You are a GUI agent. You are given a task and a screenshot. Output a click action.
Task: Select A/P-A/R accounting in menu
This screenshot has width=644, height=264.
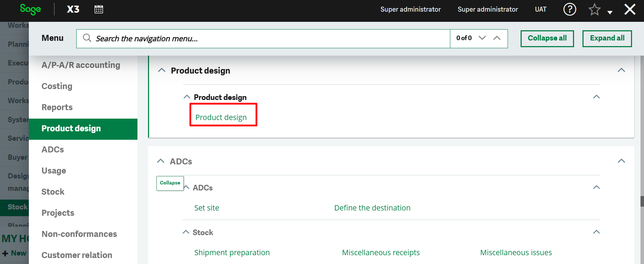(81, 65)
